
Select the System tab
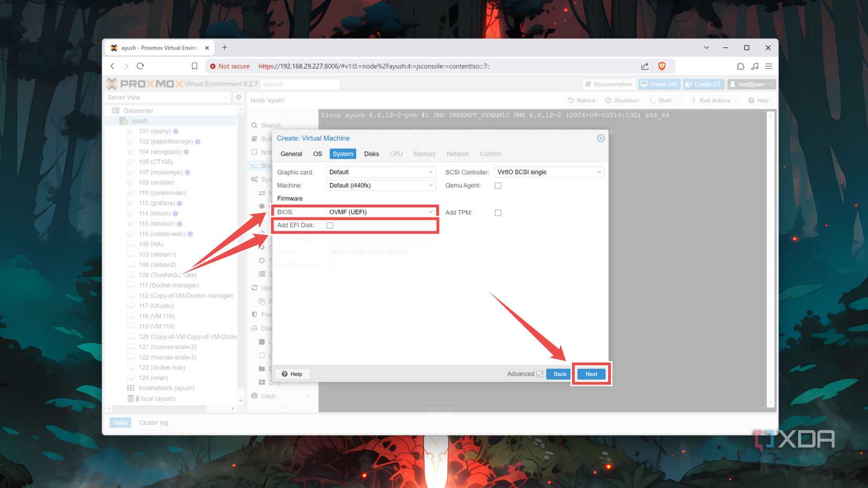point(343,154)
